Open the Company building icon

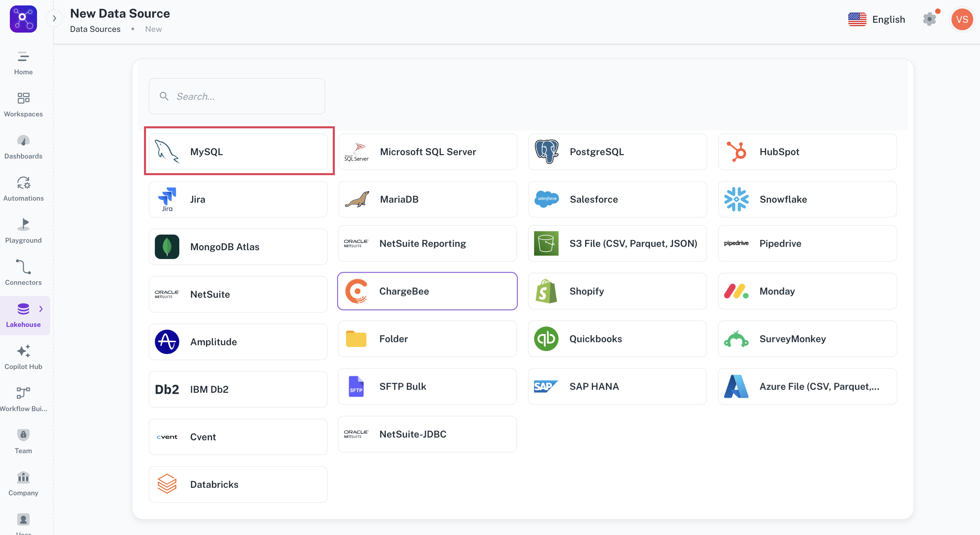coord(23,477)
